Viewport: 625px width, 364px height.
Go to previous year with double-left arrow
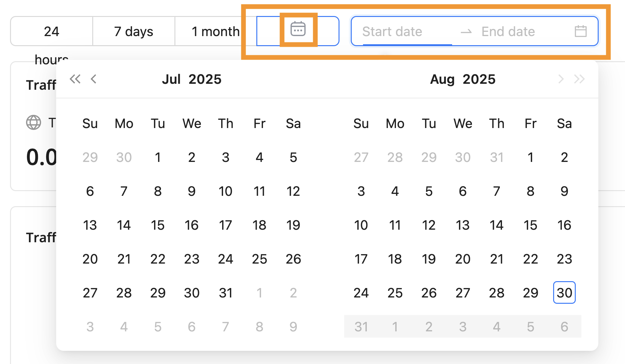click(75, 79)
